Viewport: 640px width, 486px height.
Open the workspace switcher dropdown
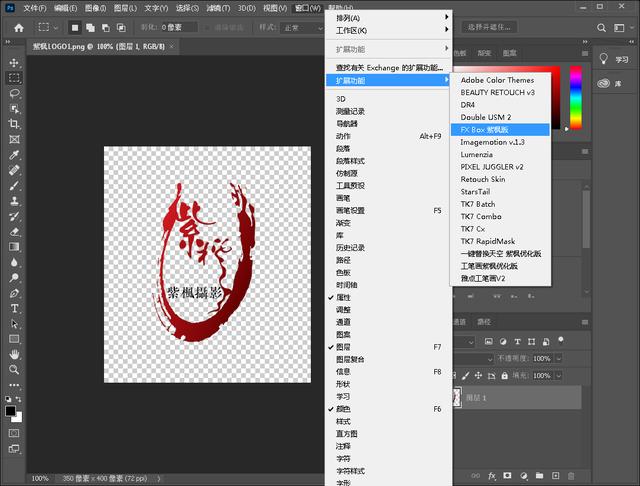tap(623, 28)
